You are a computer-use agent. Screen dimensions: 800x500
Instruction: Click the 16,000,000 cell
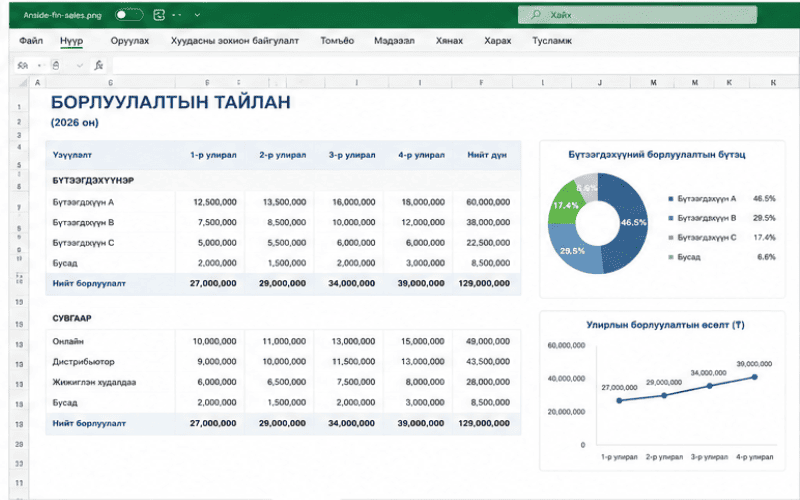[x=354, y=202]
